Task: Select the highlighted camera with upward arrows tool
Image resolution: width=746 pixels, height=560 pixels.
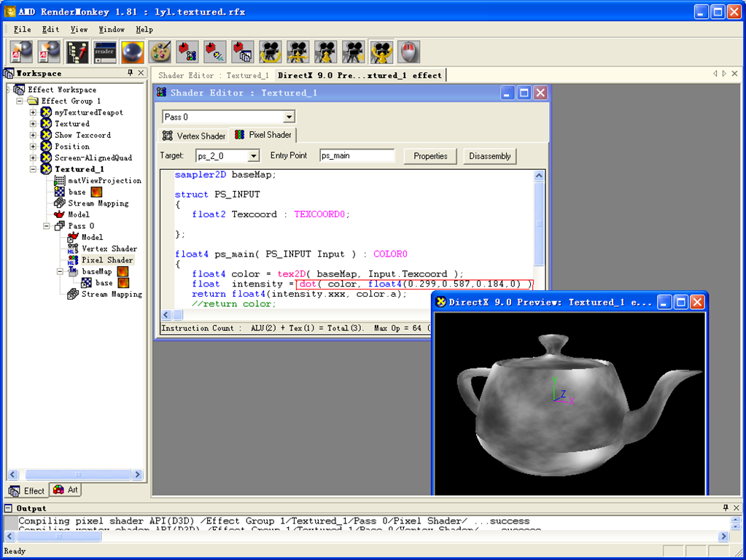Action: pos(381,52)
